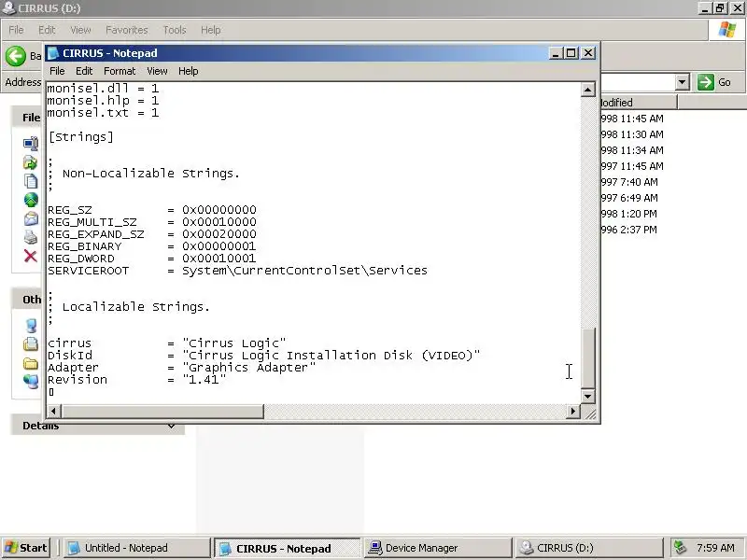Click the Notepad scroll left arrow

(53, 412)
